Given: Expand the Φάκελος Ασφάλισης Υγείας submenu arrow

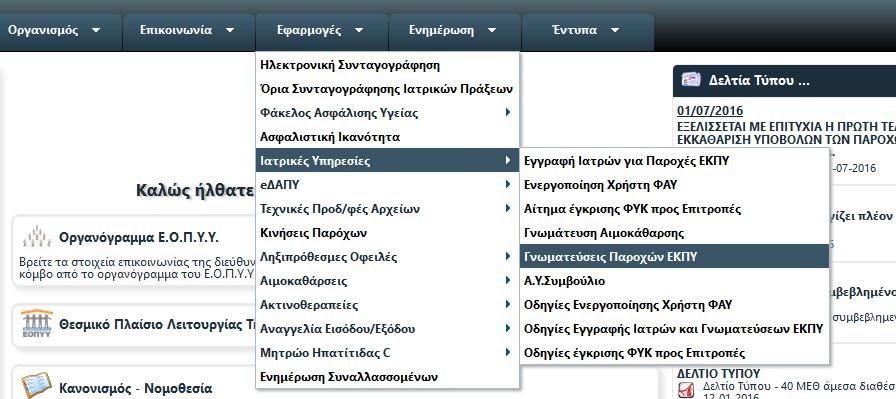Looking at the screenshot, I should (507, 113).
